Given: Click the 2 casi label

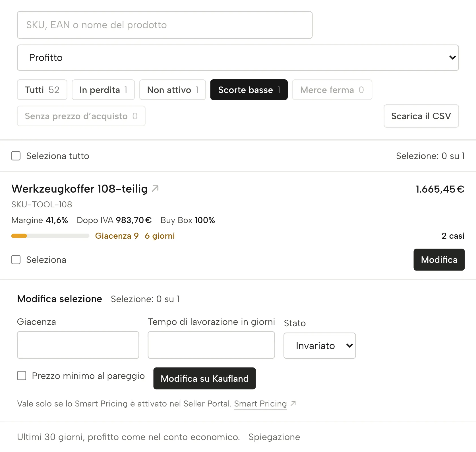Looking at the screenshot, I should 453,236.
